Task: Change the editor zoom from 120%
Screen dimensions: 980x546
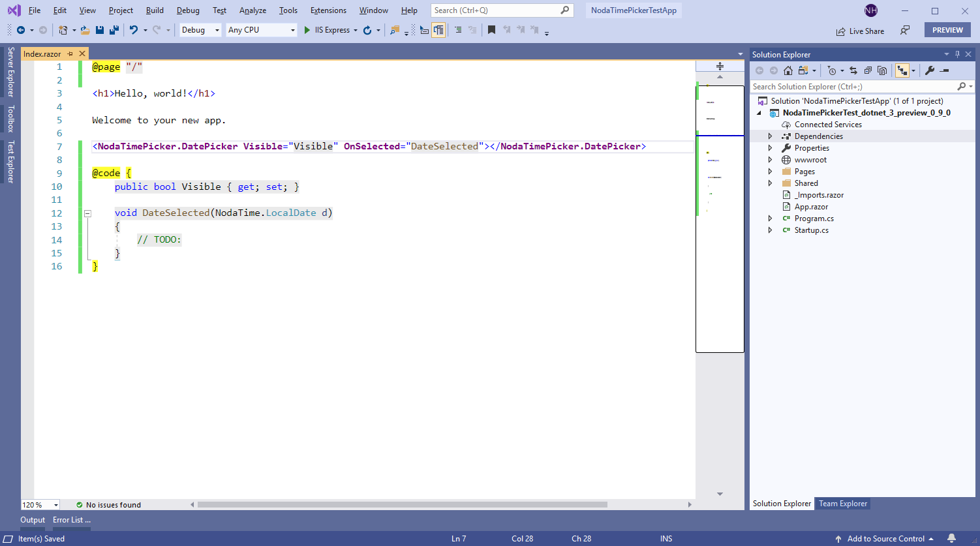Action: point(39,504)
